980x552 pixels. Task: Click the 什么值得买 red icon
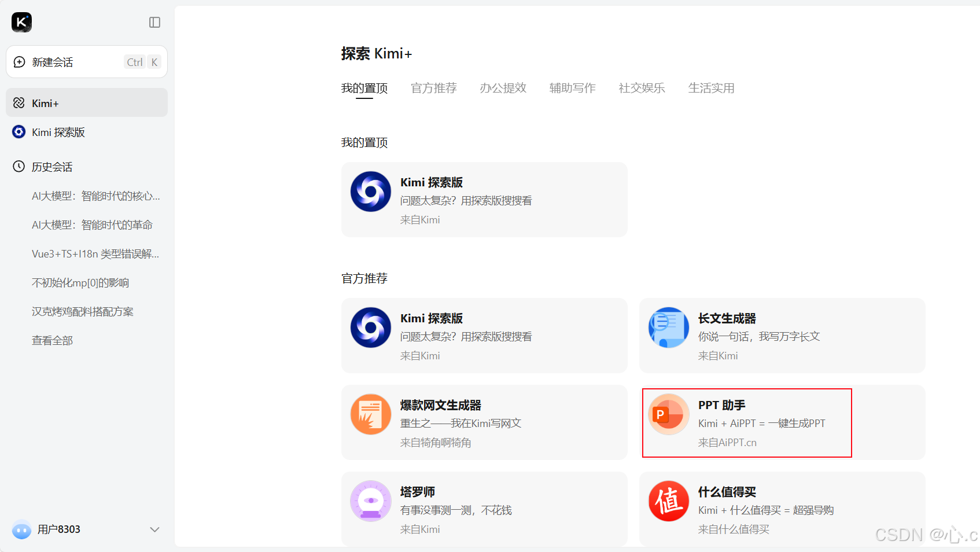669,501
